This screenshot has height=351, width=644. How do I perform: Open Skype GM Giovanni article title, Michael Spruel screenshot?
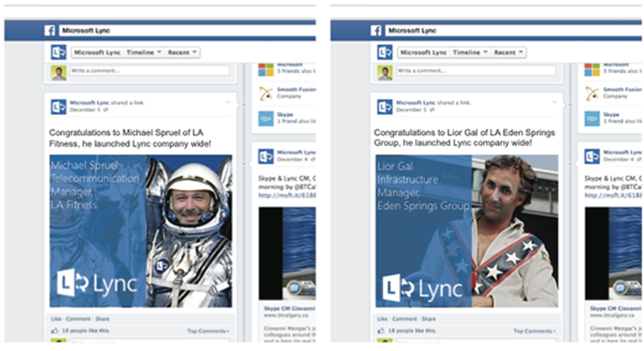[290, 308]
